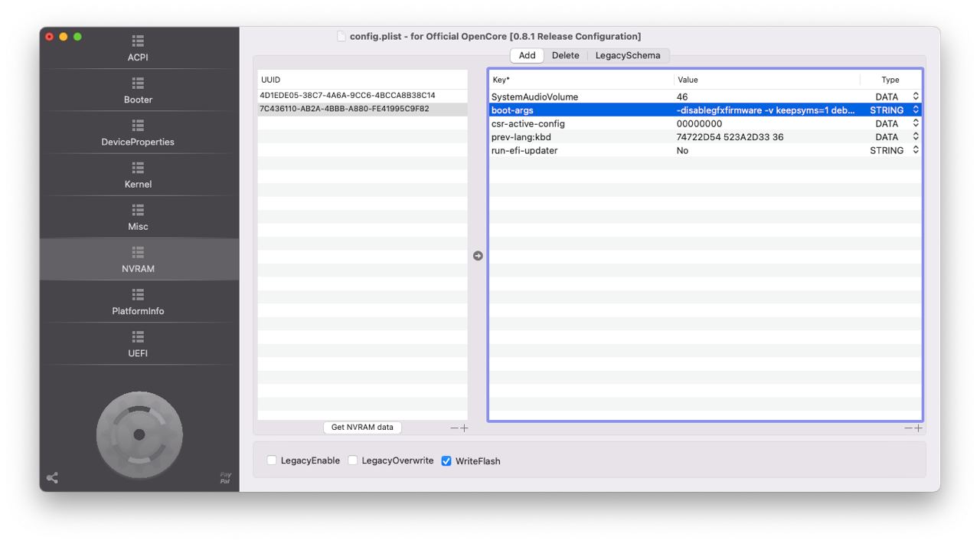Go to the Kernel section icon

(x=139, y=167)
